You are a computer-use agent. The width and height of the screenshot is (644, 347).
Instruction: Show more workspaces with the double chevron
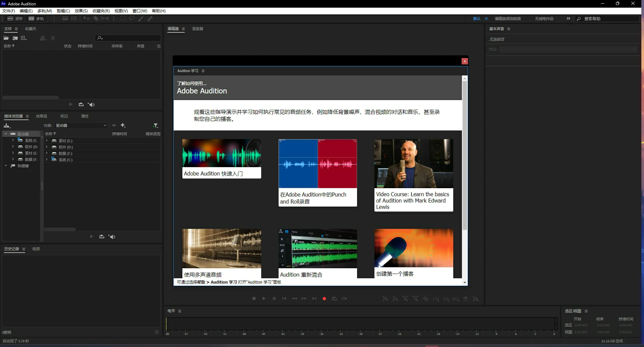tap(569, 19)
